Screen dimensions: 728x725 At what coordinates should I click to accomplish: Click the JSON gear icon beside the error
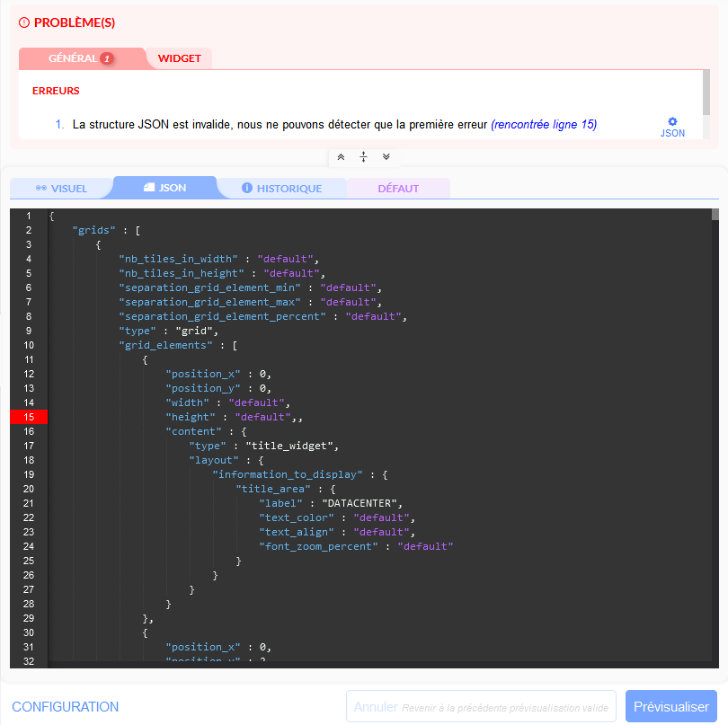pos(672,123)
